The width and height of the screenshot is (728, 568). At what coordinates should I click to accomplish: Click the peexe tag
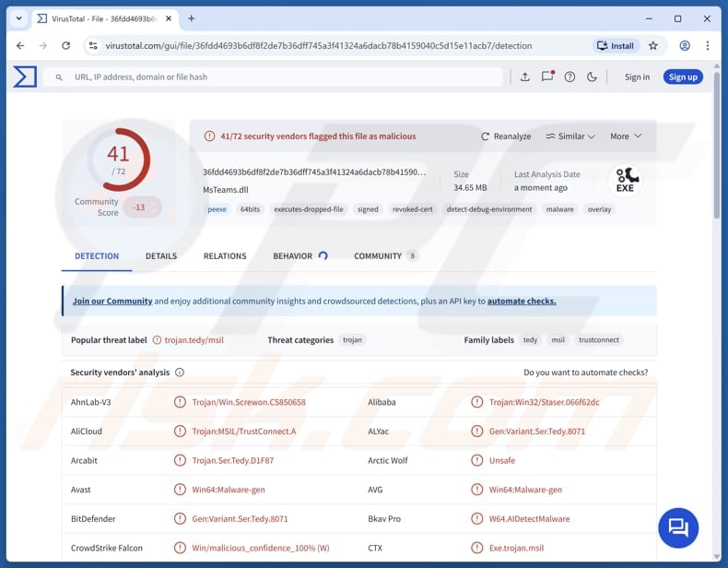217,209
